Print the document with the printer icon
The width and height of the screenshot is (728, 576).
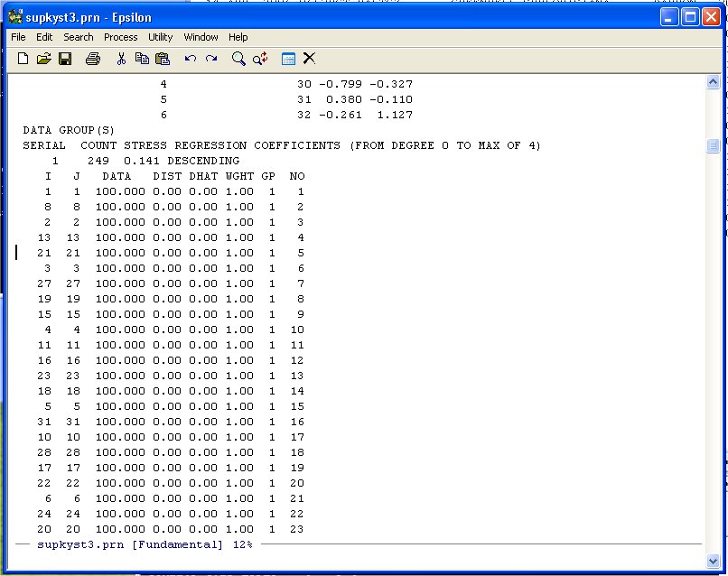coord(92,59)
